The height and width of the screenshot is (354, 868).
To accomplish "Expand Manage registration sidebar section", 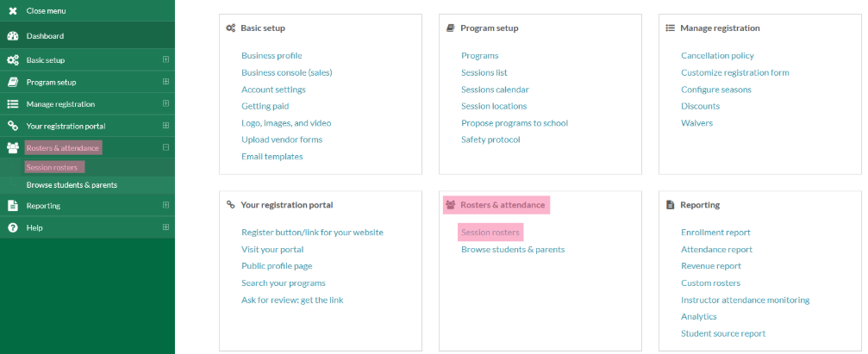I will (165, 104).
